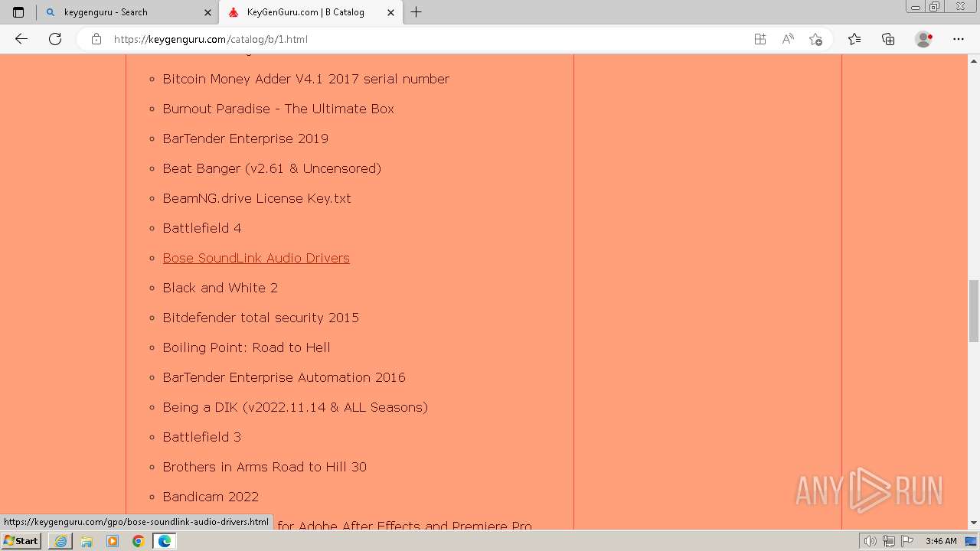Click the page vertical scrollbar thumb
Screen dimensions: 980x551
[974, 311]
